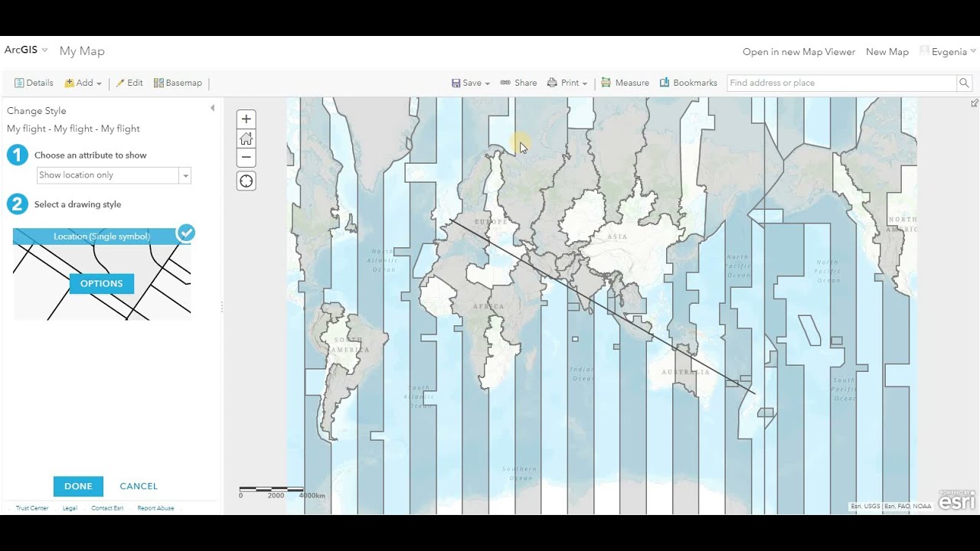Click the Change Style heading
This screenshot has height=551, width=980.
tap(37, 111)
